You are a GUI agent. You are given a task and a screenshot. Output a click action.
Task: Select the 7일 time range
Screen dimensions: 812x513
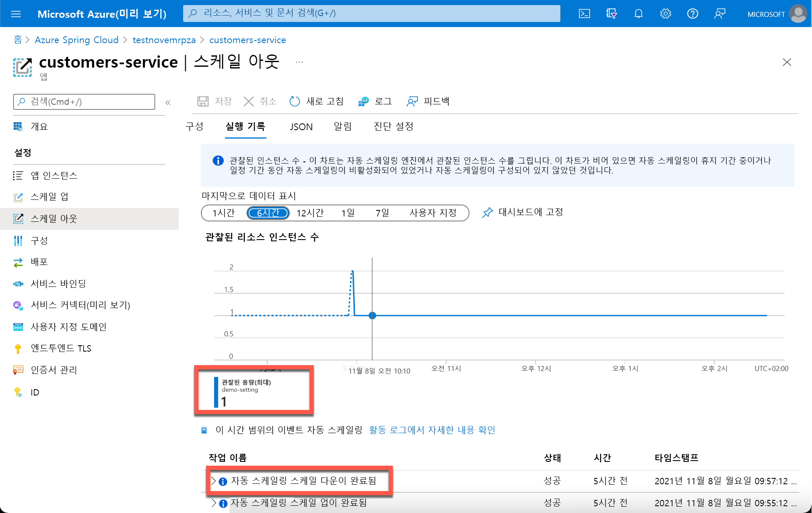[382, 213]
